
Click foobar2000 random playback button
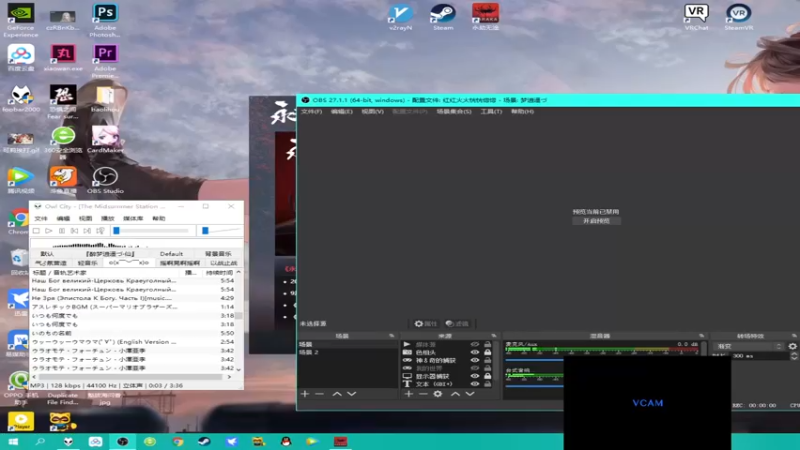tap(101, 231)
